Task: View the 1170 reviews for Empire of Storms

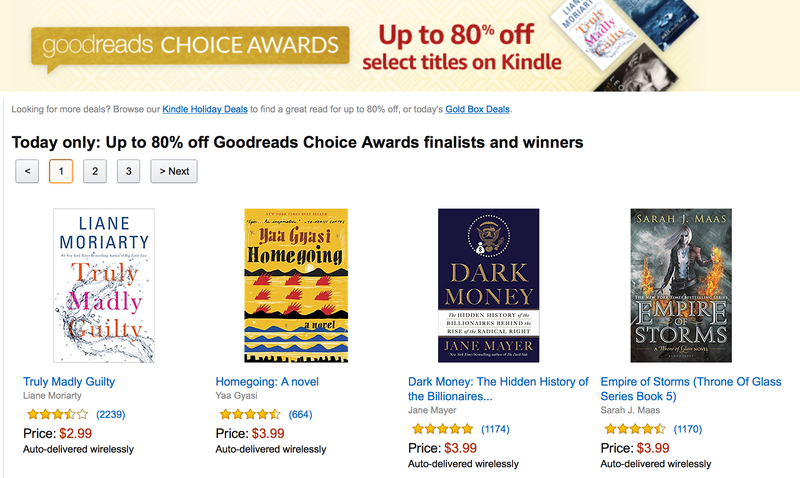Action: pos(688,429)
